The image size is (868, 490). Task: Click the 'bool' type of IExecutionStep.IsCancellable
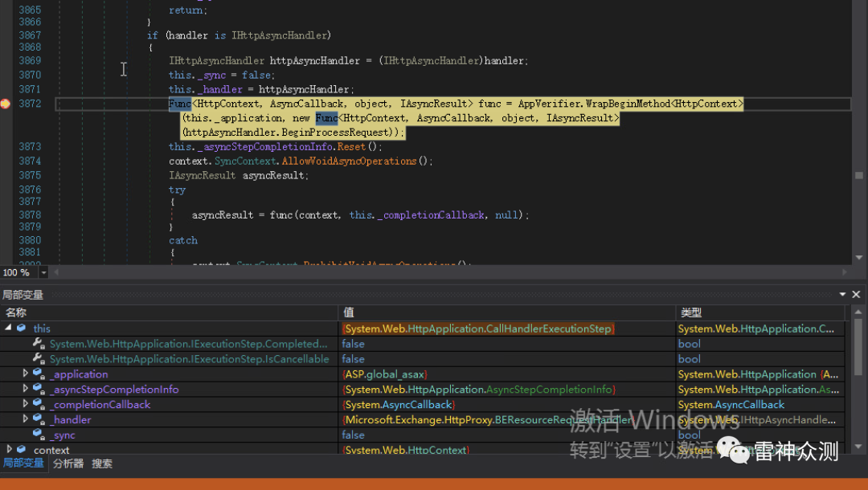coord(760,359)
